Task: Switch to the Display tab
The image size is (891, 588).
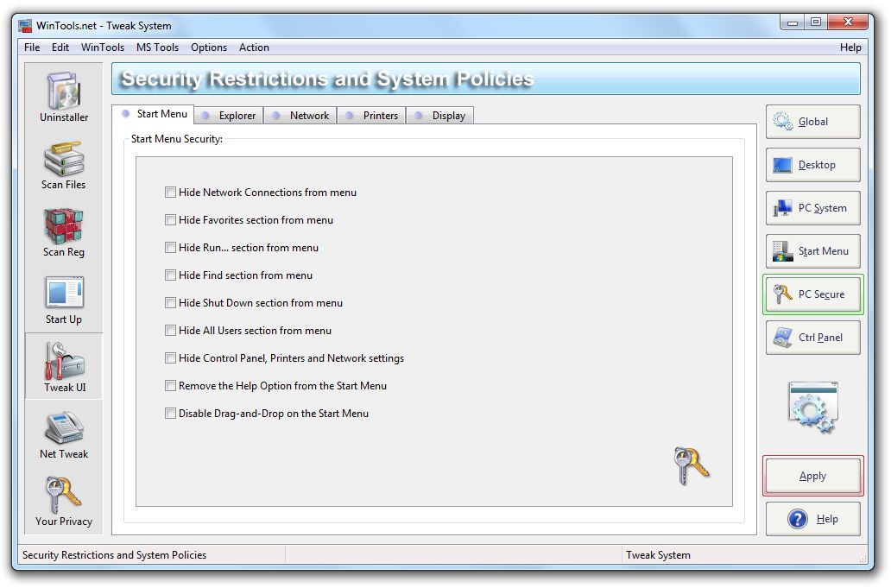Action: (x=439, y=116)
